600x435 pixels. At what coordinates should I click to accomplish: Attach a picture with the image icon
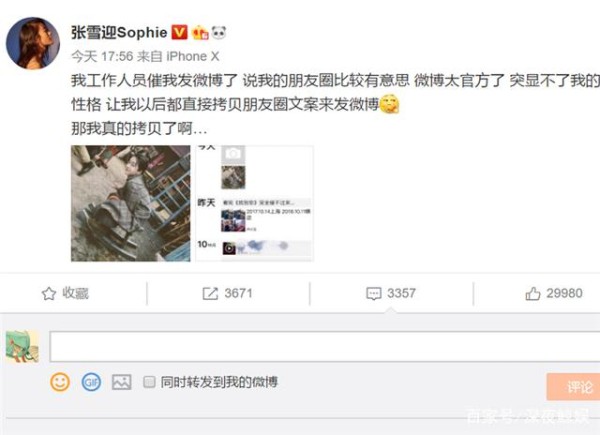pyautogui.click(x=122, y=382)
